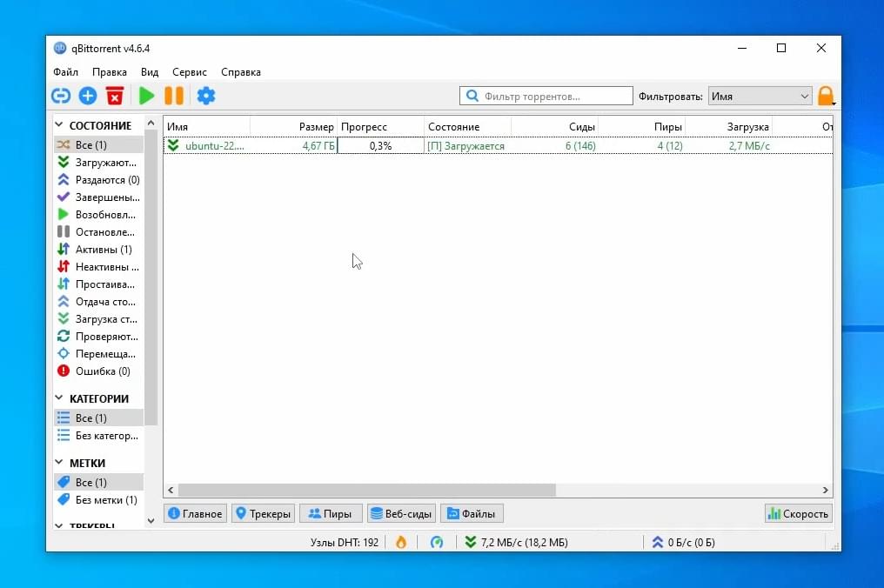This screenshot has width=884, height=588.
Task: Filter by 'Простаива...' status
Action: (x=98, y=284)
